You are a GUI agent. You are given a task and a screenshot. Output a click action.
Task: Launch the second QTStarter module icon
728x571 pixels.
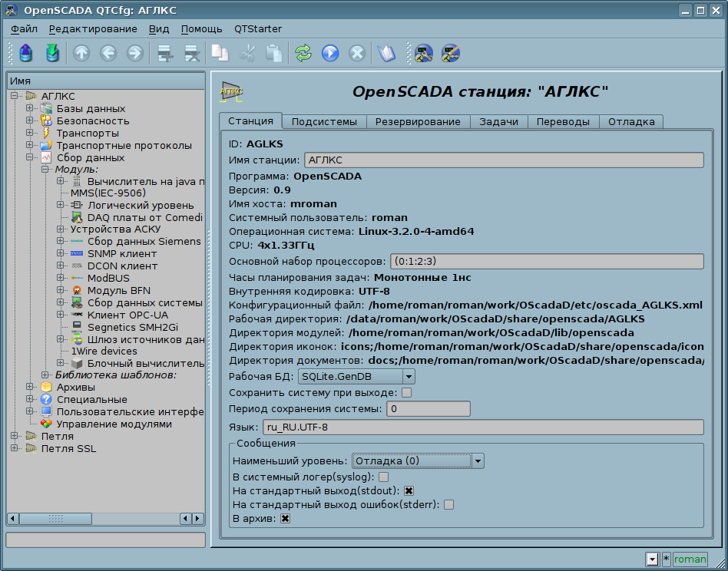[450, 53]
